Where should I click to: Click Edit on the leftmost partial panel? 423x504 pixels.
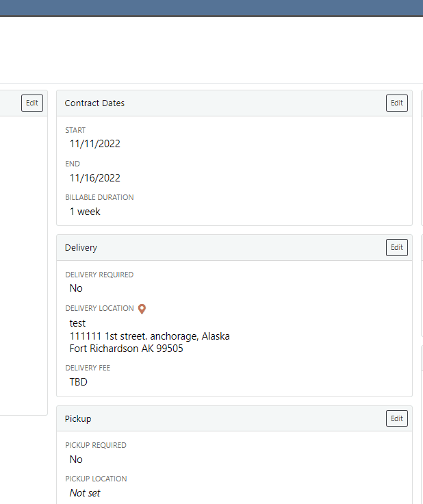coord(32,103)
